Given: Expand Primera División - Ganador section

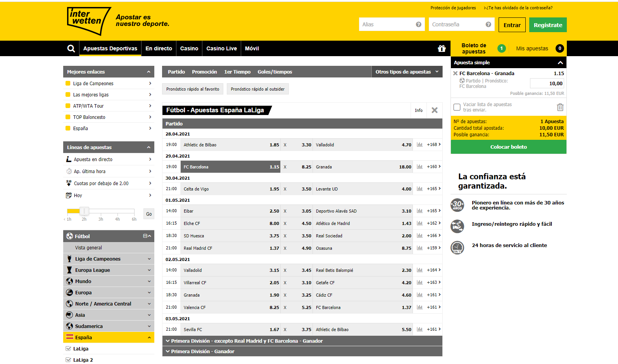Looking at the screenshot, I should [302, 351].
